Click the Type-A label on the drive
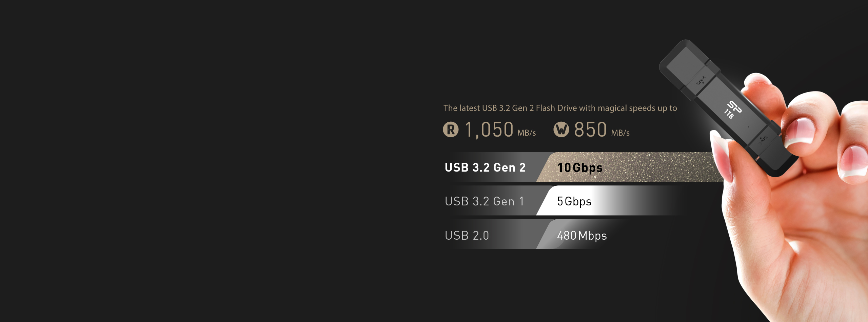Screen dimensions: 868x322 701,81
